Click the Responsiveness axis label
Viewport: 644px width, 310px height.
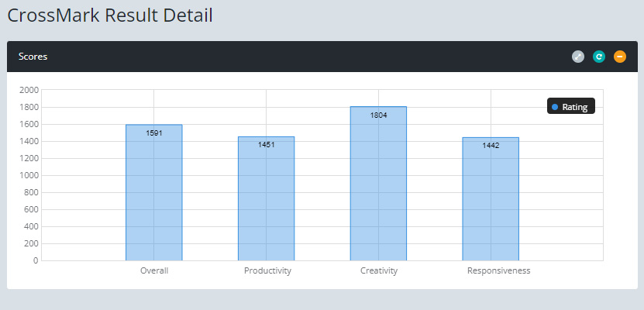(498, 271)
